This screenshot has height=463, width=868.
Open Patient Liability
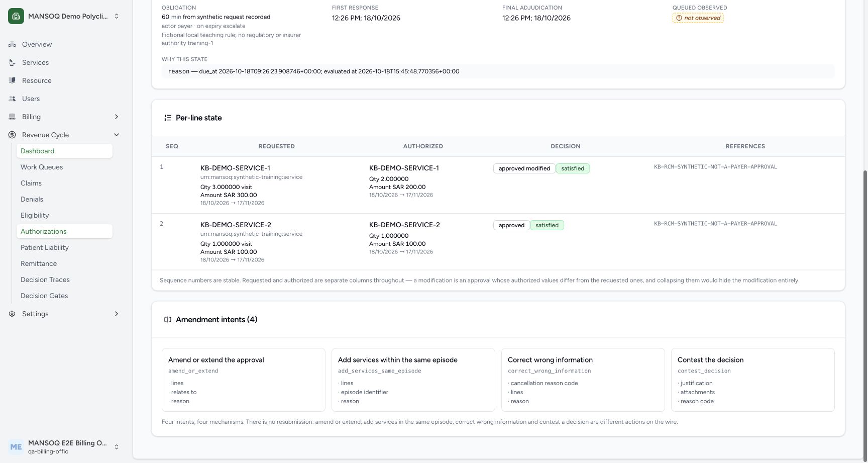click(64, 247)
